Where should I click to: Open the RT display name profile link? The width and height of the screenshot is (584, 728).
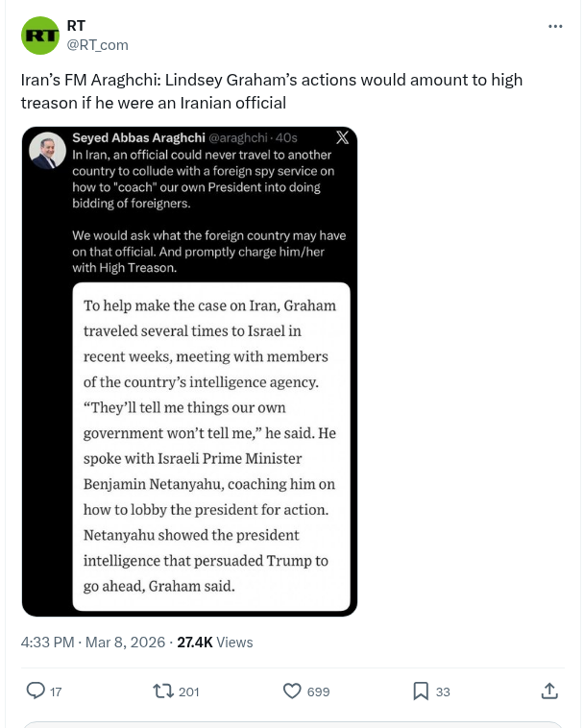pos(76,26)
